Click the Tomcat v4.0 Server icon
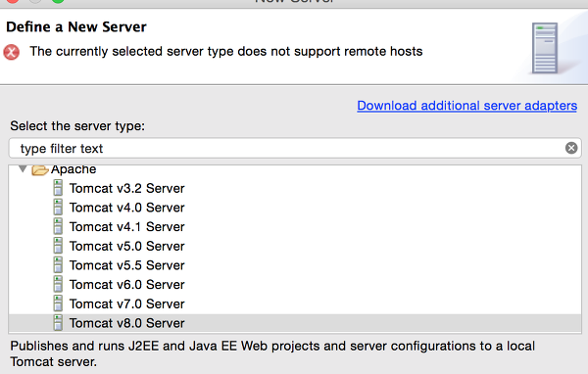This screenshot has width=588, height=374. click(x=58, y=207)
